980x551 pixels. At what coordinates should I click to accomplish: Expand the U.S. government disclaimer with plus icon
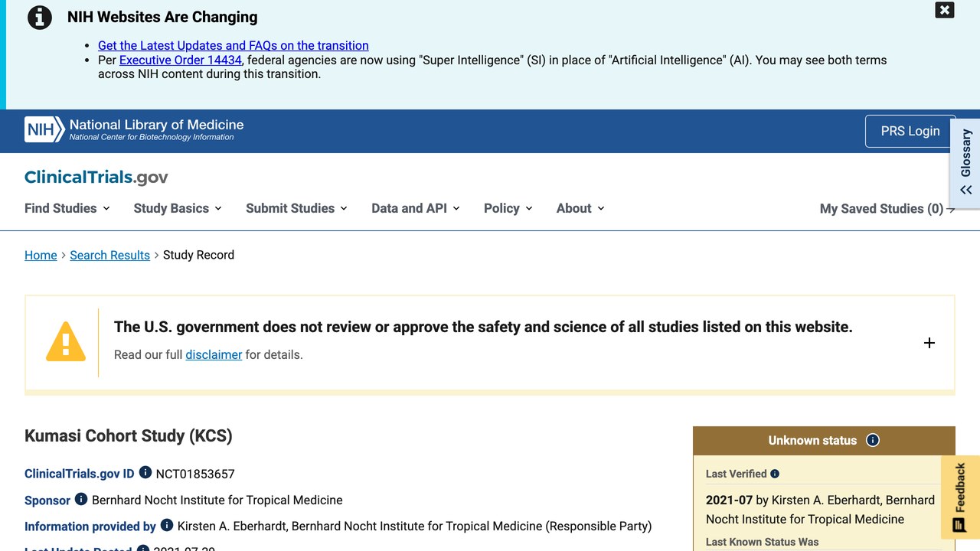point(929,343)
